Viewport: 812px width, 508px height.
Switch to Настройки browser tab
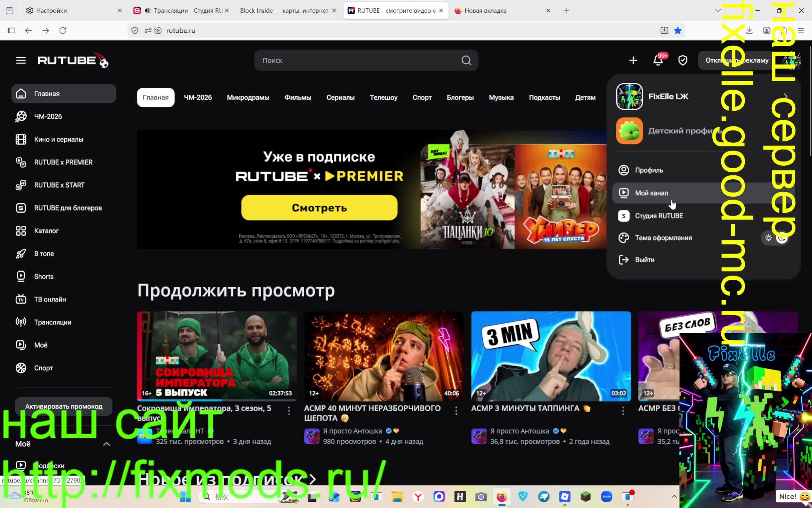[x=75, y=10]
